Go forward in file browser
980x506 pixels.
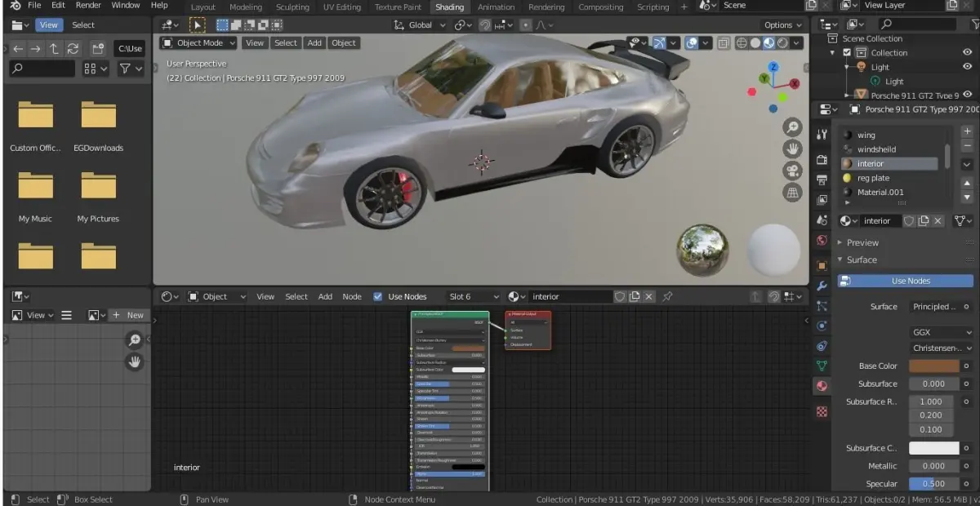[x=36, y=49]
